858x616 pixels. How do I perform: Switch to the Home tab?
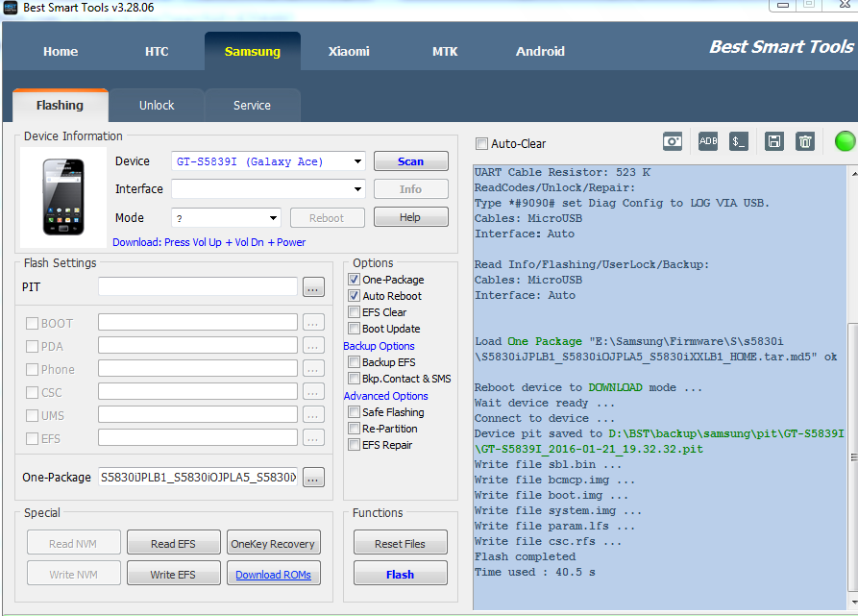point(61,52)
